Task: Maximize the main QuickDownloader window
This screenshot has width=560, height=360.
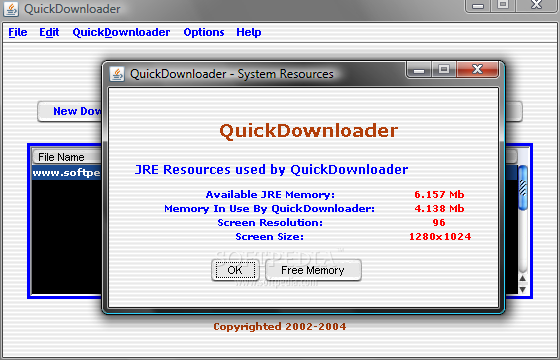Action: (503, 5)
